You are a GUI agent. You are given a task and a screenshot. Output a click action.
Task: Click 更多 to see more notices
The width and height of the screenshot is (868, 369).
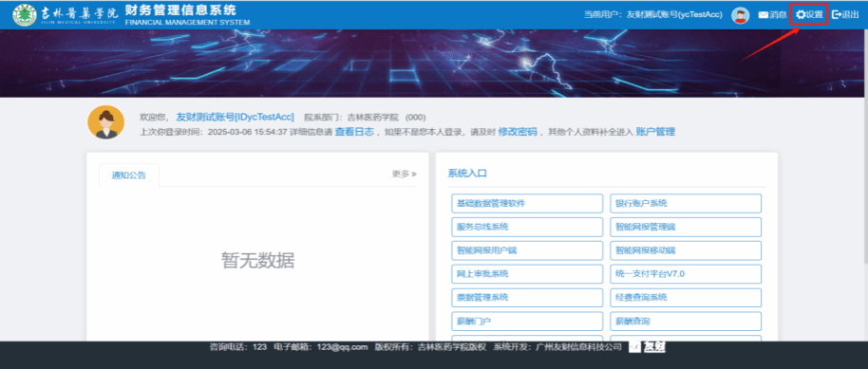(405, 174)
